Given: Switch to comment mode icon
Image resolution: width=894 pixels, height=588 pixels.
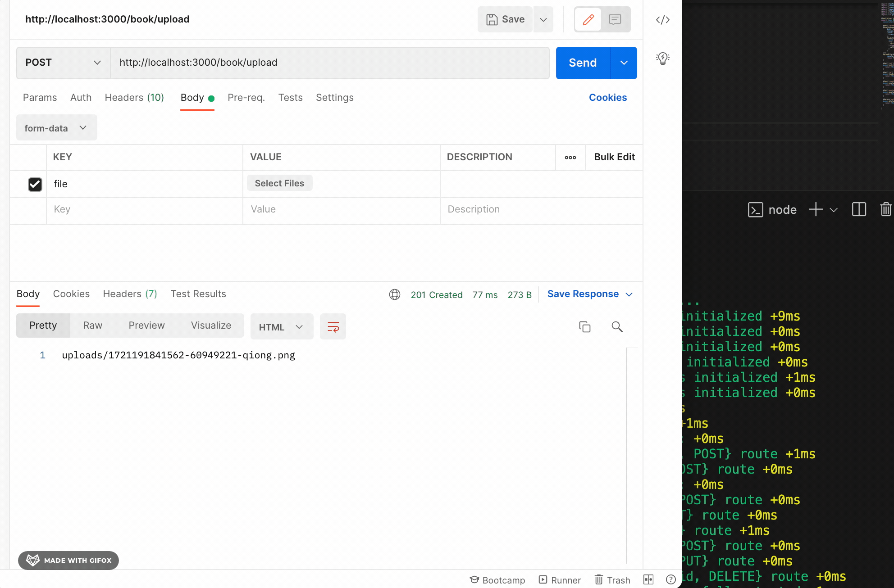Looking at the screenshot, I should click(615, 19).
